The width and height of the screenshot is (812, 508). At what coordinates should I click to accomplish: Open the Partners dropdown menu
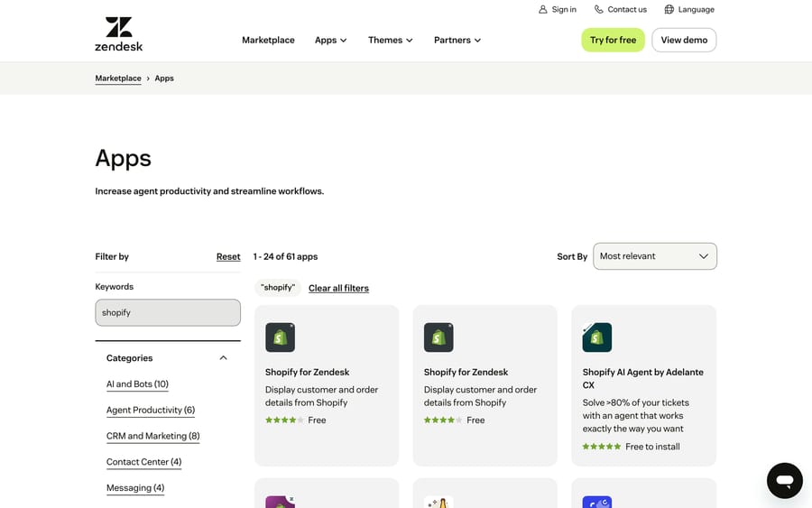(x=457, y=40)
